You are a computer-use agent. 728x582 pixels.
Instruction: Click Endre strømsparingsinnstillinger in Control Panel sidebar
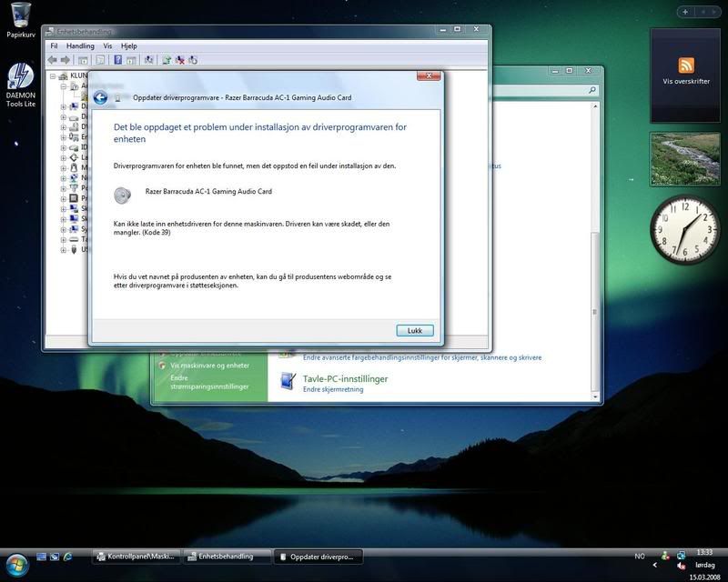[x=209, y=382]
